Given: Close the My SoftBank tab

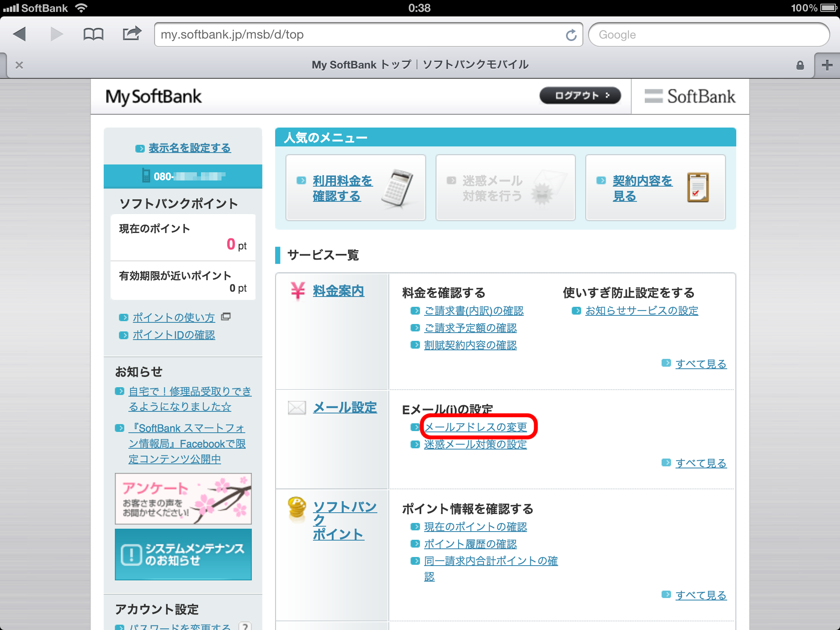Looking at the screenshot, I should (x=19, y=65).
